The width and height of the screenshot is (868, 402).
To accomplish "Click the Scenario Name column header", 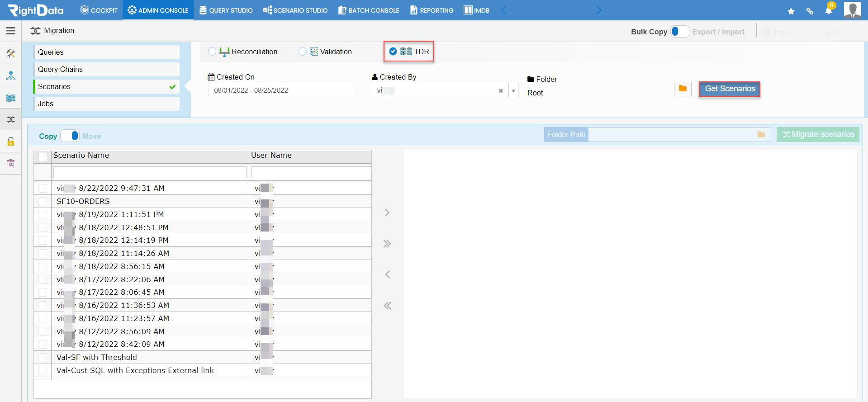I will pyautogui.click(x=150, y=156).
